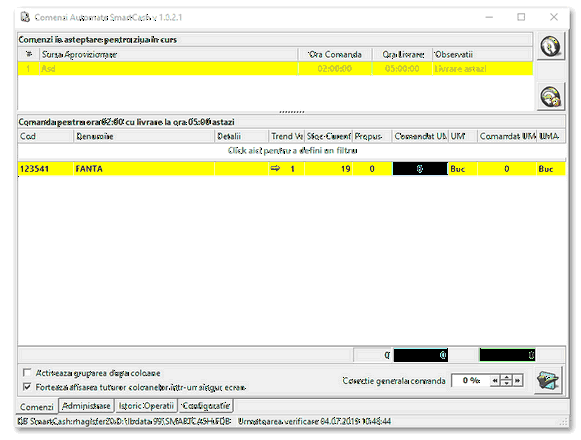Screen dimensions: 581x440
Task: Enable Activeaza gruparea dupa coloane checkbox
Action: point(27,372)
